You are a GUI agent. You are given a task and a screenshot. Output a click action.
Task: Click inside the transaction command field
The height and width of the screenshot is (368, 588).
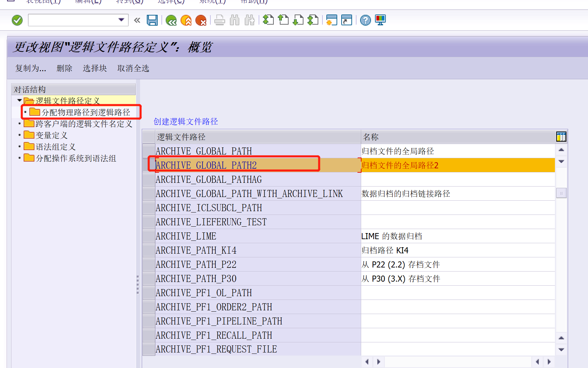click(73, 20)
